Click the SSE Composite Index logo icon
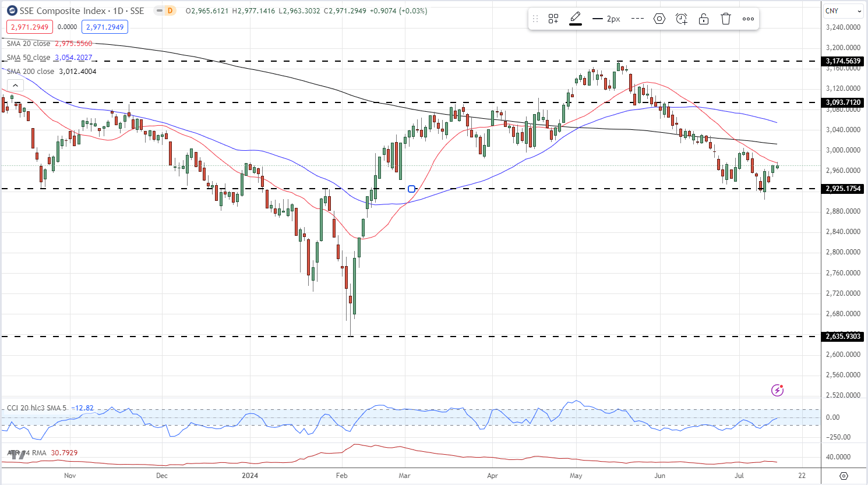This screenshot has width=868, height=485. [12, 10]
